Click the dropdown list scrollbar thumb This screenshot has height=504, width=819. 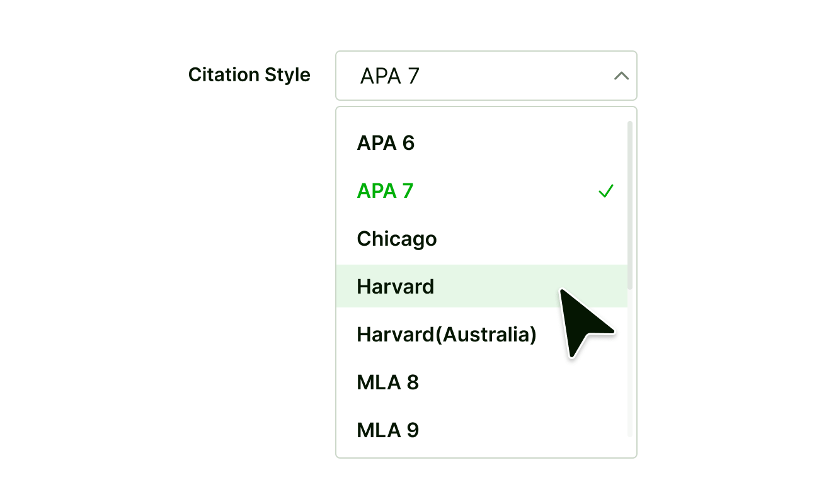(630, 205)
